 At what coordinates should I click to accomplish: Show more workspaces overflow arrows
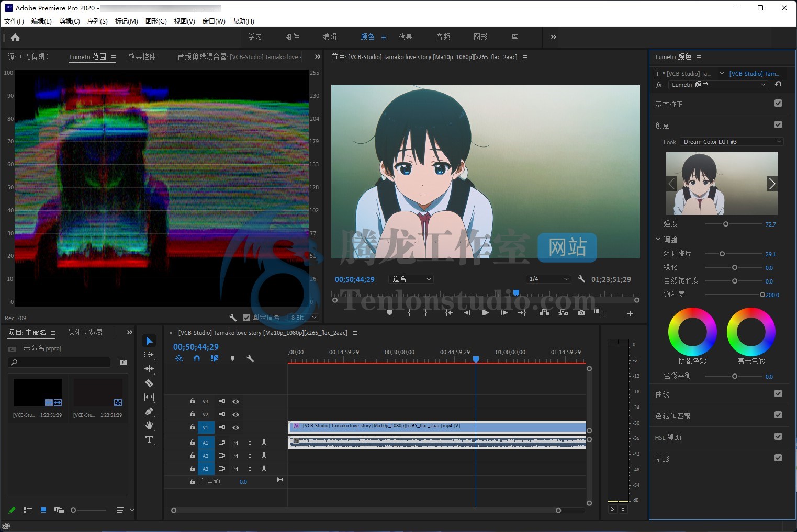tap(554, 37)
